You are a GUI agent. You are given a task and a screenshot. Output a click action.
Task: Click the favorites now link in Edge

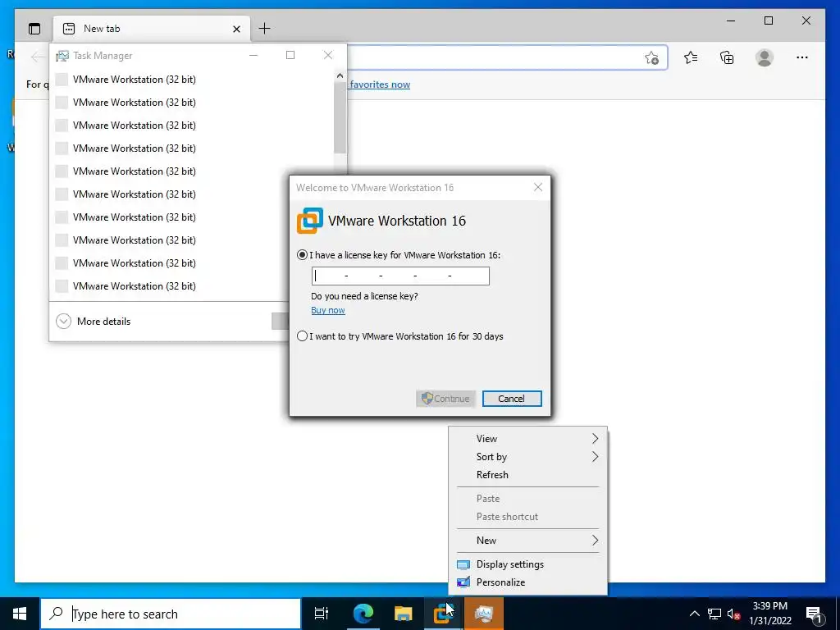(x=380, y=84)
